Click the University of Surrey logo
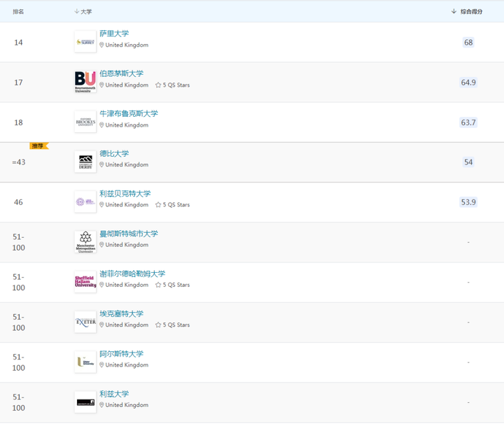504x426 pixels. [x=85, y=42]
